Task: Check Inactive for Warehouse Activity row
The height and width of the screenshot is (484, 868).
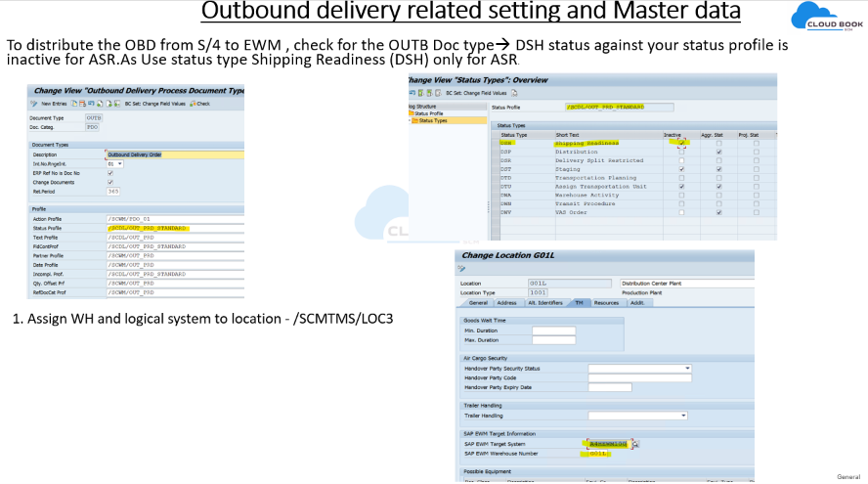Action: (681, 195)
